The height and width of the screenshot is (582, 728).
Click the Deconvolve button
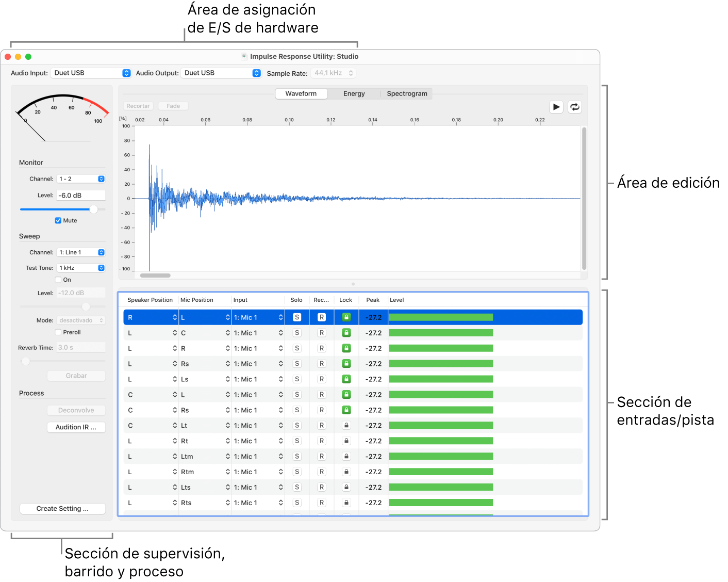click(x=76, y=410)
